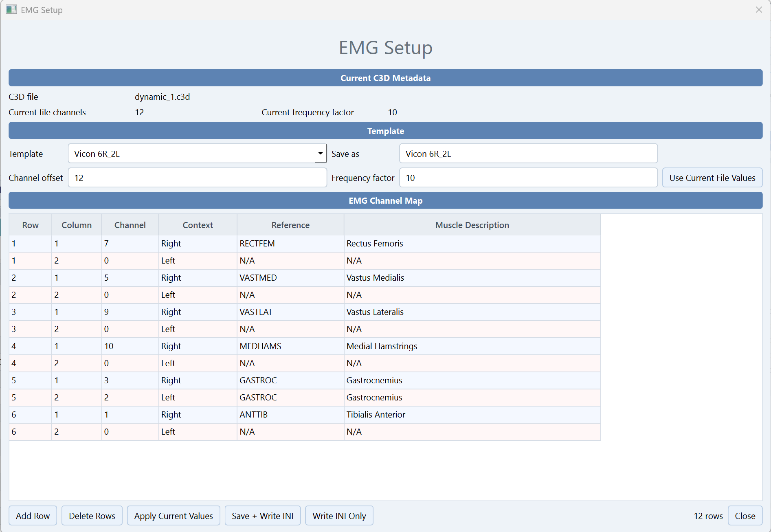Screen dimensions: 771x532
Task: Click Write INI Only button
Action: coord(339,516)
